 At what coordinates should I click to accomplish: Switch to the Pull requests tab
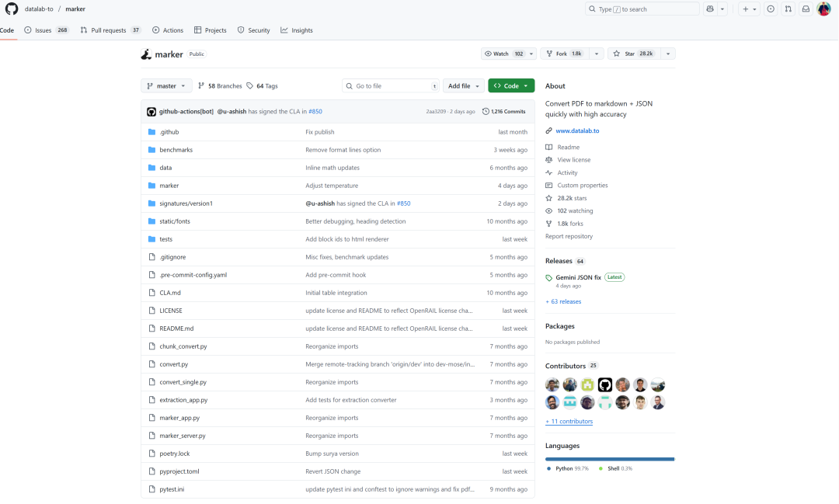coord(110,30)
